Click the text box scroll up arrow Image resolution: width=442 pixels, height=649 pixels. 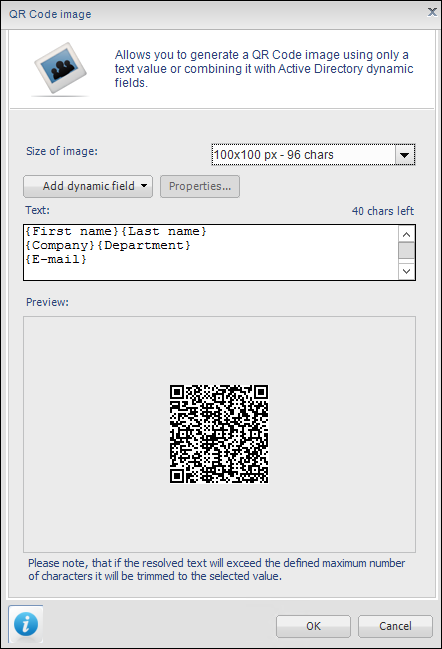[406, 235]
